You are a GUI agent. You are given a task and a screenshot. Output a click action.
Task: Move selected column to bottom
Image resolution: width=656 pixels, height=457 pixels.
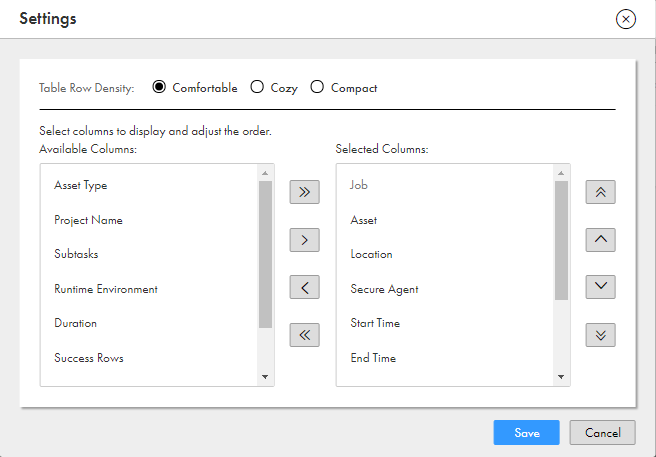(600, 335)
